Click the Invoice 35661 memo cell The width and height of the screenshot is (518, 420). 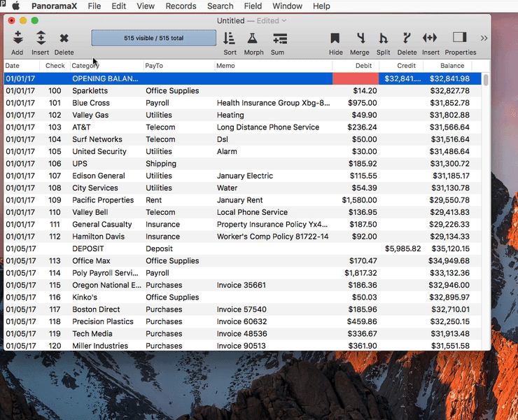(274, 285)
